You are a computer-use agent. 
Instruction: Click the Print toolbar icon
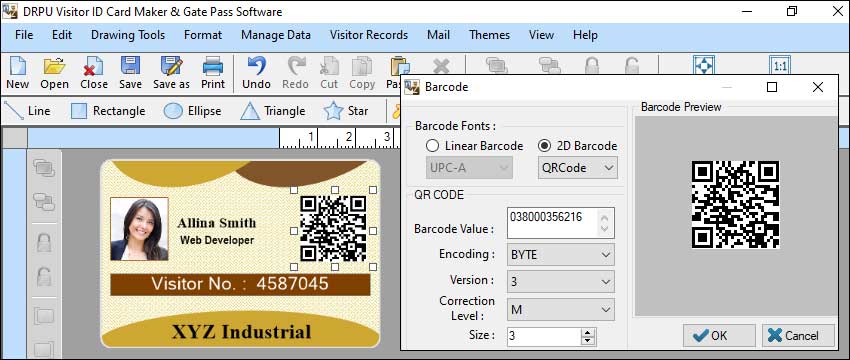click(x=213, y=66)
